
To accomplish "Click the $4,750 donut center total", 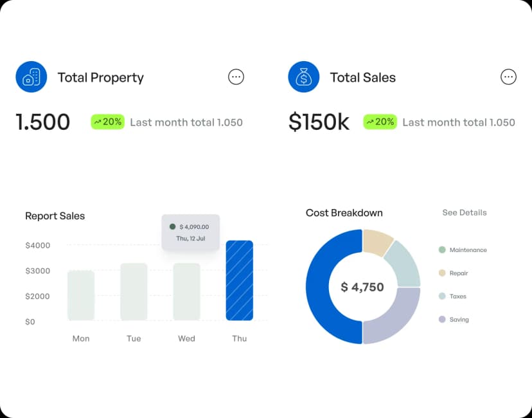I will tap(362, 287).
